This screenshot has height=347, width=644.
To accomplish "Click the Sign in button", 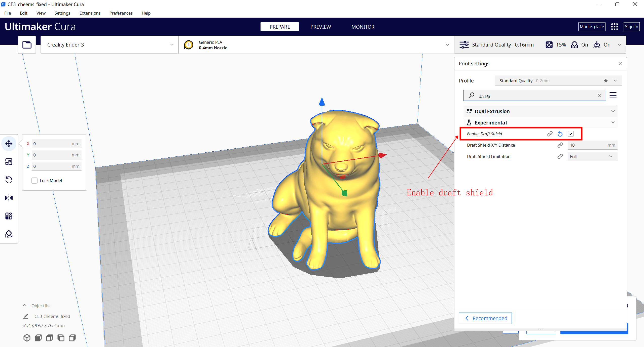I will tap(631, 27).
